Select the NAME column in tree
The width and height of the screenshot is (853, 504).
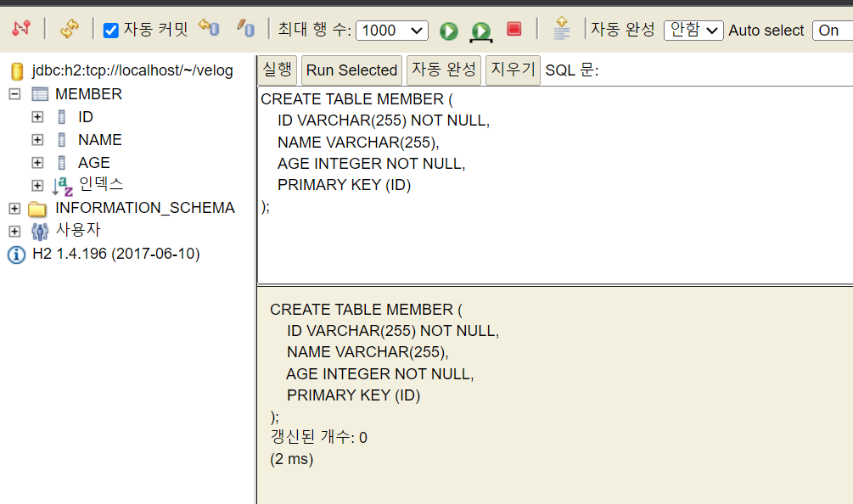(x=100, y=140)
